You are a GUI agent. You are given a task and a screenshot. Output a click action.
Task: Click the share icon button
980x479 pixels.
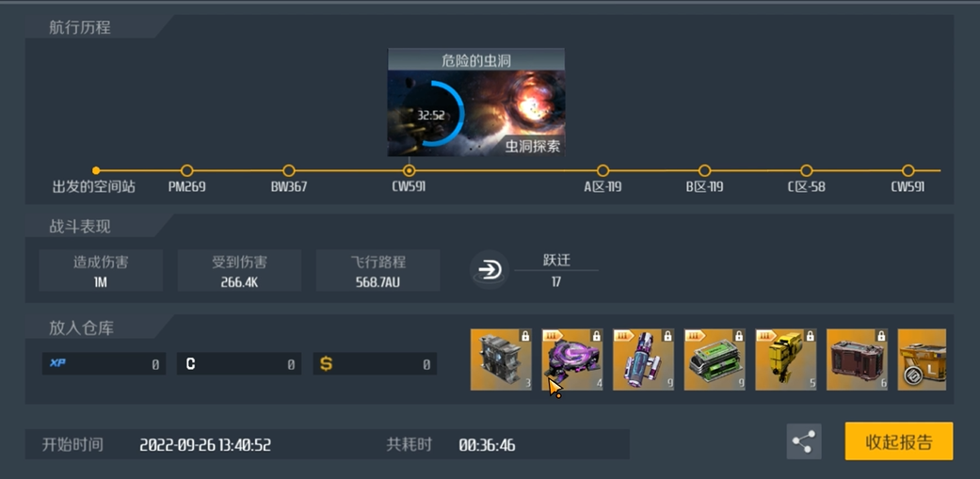804,441
